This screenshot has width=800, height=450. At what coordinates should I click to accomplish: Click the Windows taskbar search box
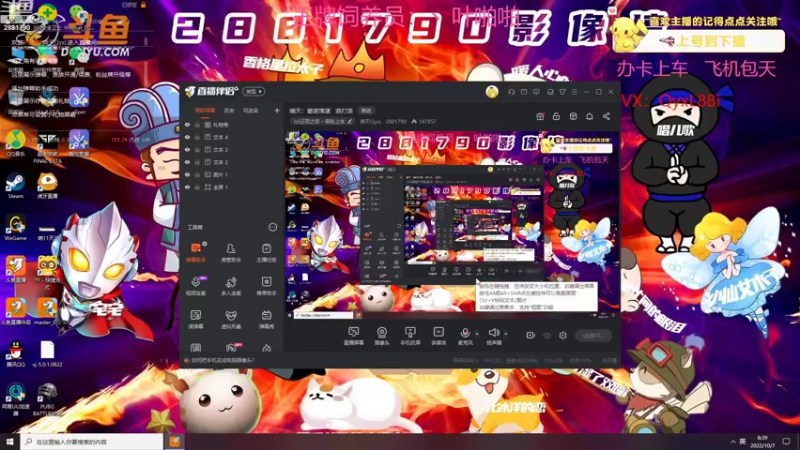tap(92, 441)
